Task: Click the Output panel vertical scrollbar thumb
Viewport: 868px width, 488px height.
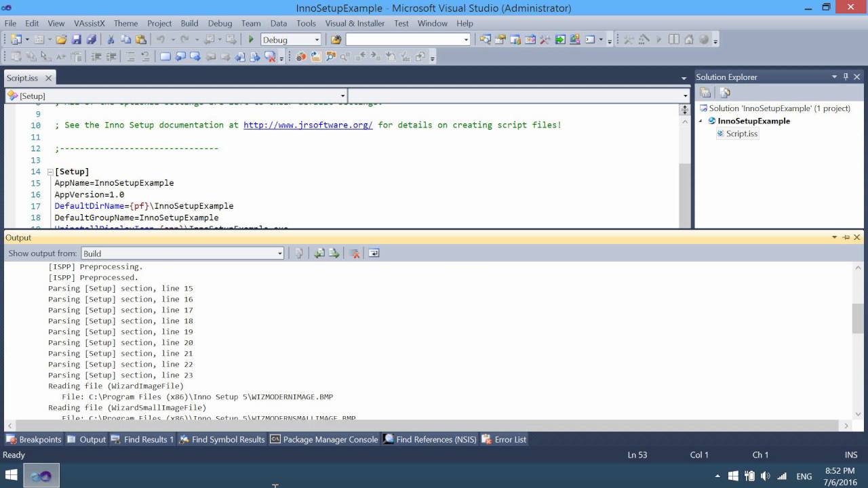Action: 857,319
